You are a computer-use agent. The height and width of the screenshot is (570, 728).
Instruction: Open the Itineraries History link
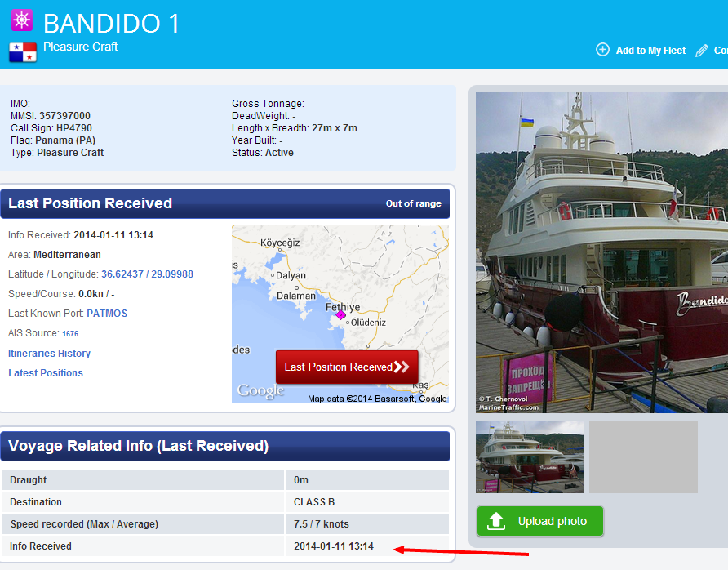[x=49, y=353]
